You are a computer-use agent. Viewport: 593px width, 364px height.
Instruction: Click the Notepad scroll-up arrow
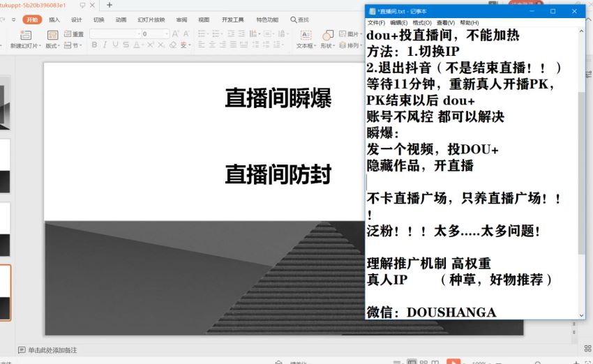pyautogui.click(x=581, y=32)
